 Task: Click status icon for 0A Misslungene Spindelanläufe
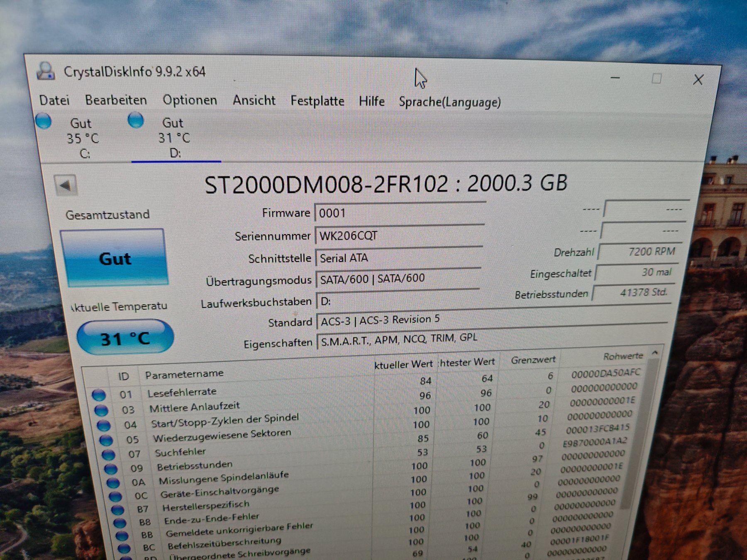point(113,483)
